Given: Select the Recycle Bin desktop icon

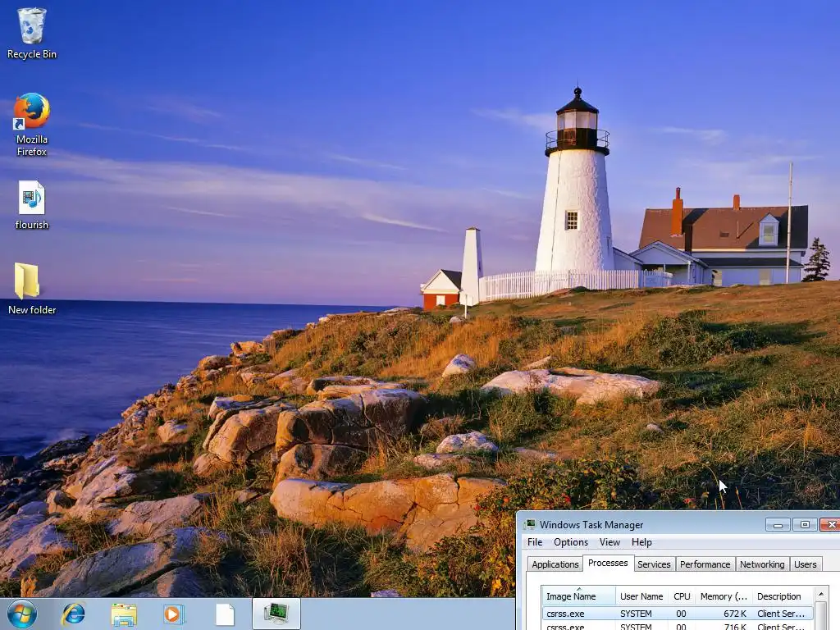Looking at the screenshot, I should coord(32,33).
